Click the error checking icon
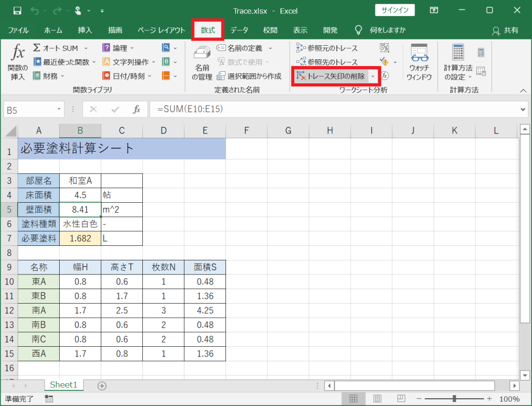 384,62
